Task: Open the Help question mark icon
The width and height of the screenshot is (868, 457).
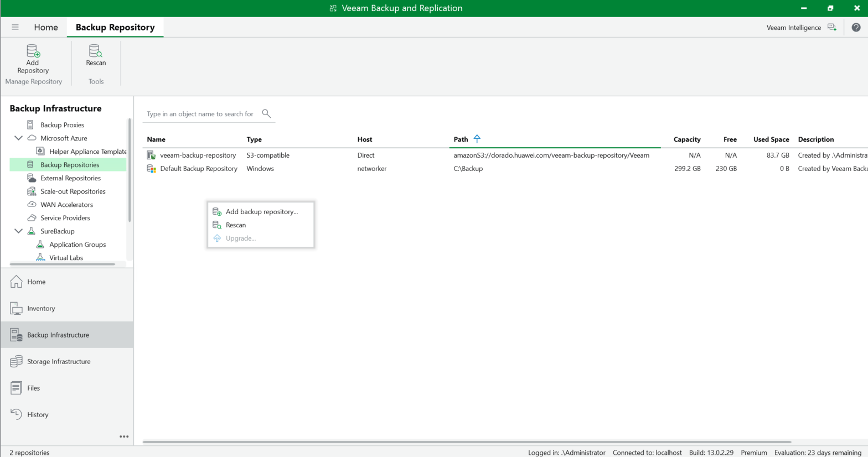Action: [x=856, y=27]
